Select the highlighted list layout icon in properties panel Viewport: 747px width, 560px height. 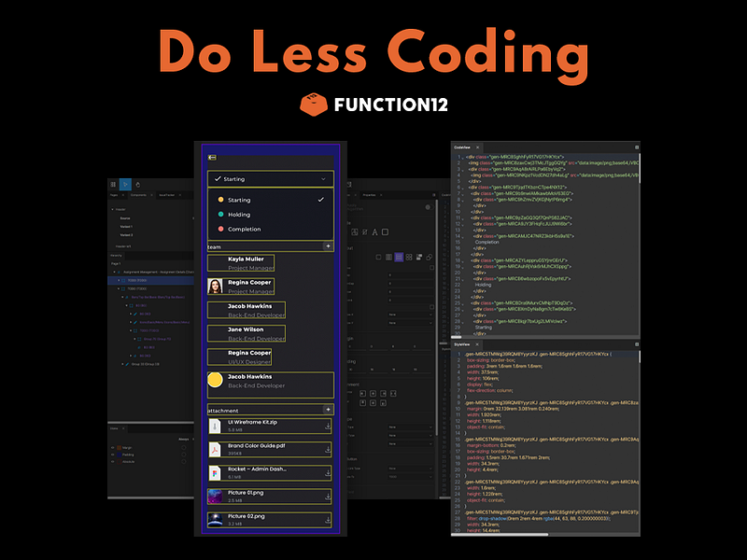pos(399,258)
